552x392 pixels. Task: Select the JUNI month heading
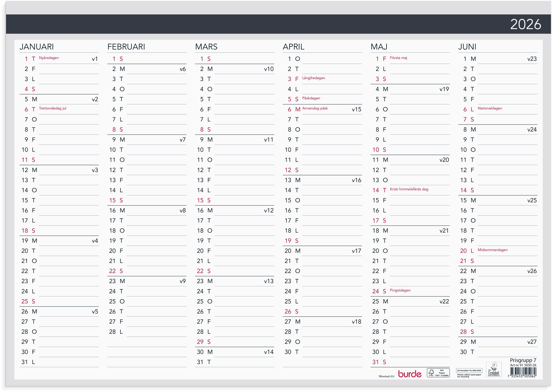point(467,47)
